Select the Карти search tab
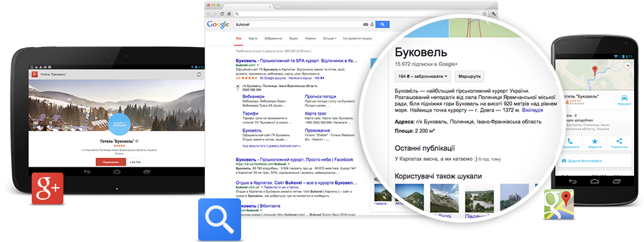 tap(253, 38)
